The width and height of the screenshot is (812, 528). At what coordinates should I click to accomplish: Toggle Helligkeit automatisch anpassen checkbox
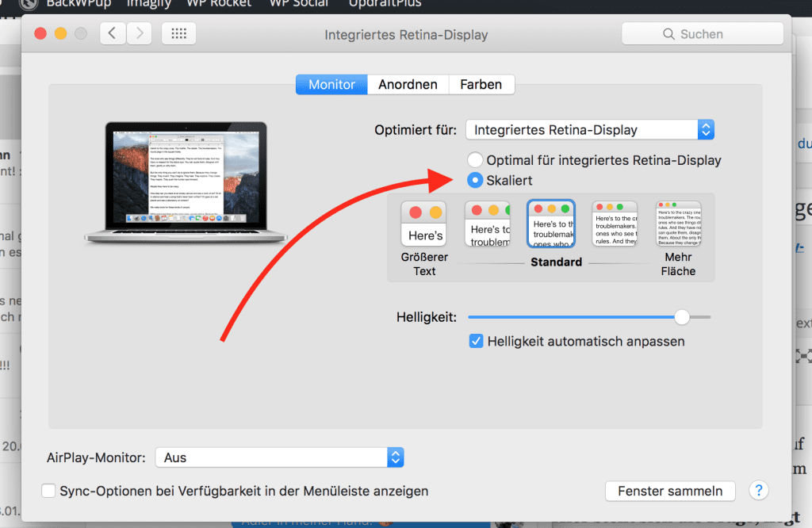pyautogui.click(x=476, y=342)
